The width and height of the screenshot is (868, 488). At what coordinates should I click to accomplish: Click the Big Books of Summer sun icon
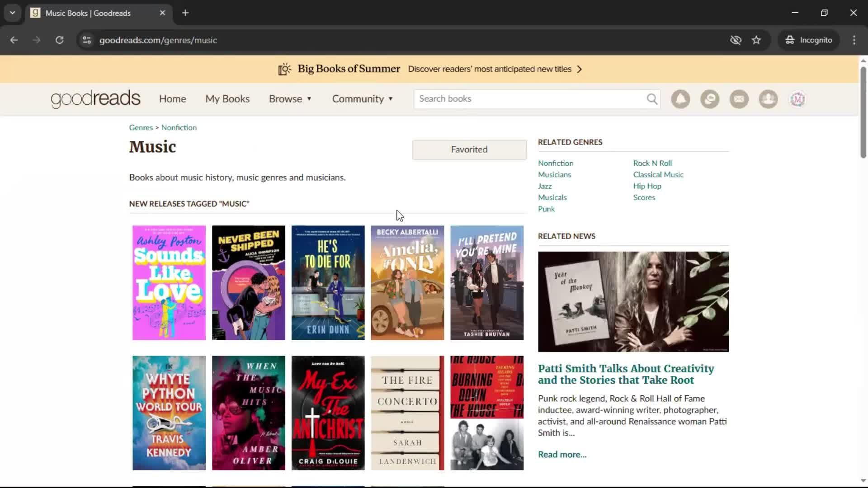(x=284, y=69)
